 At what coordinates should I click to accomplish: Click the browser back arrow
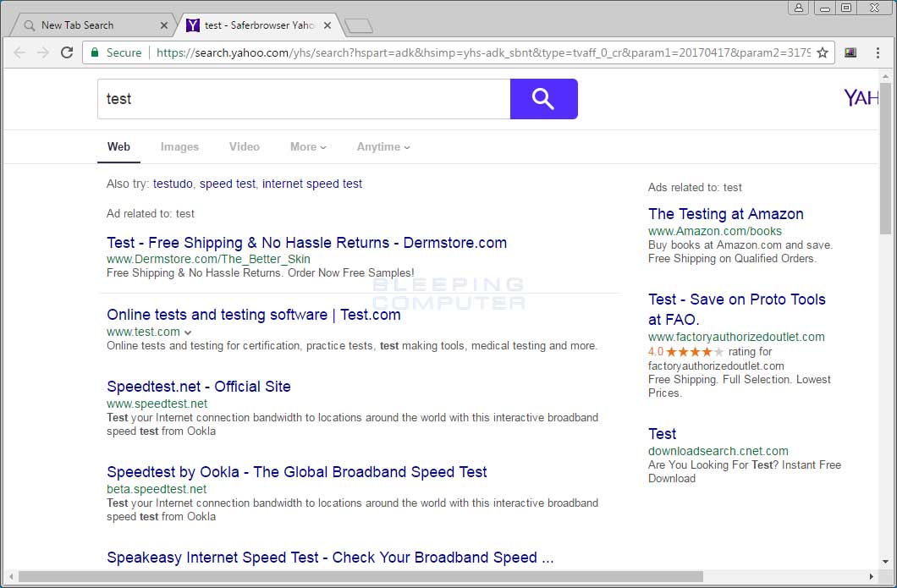(x=19, y=52)
